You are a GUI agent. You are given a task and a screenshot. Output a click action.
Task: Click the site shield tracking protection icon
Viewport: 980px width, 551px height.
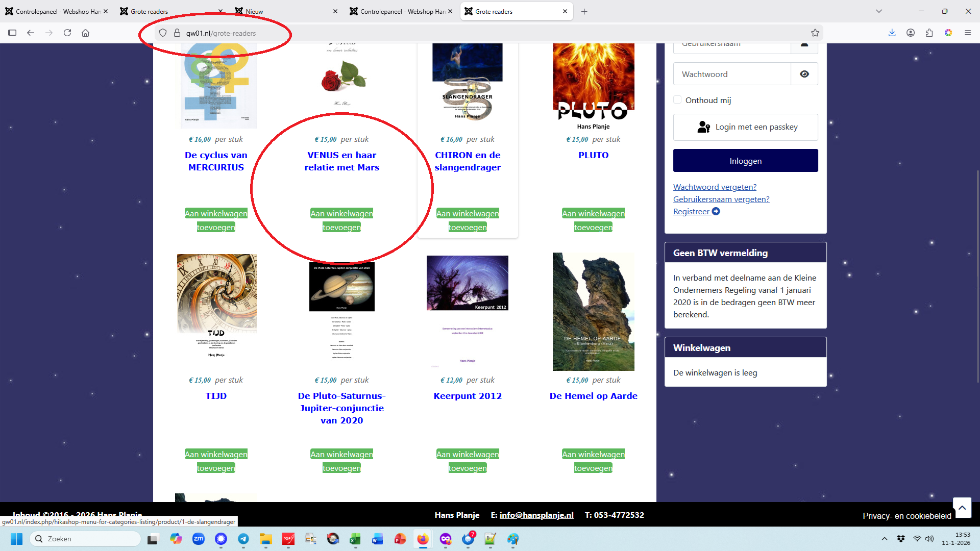pyautogui.click(x=163, y=33)
